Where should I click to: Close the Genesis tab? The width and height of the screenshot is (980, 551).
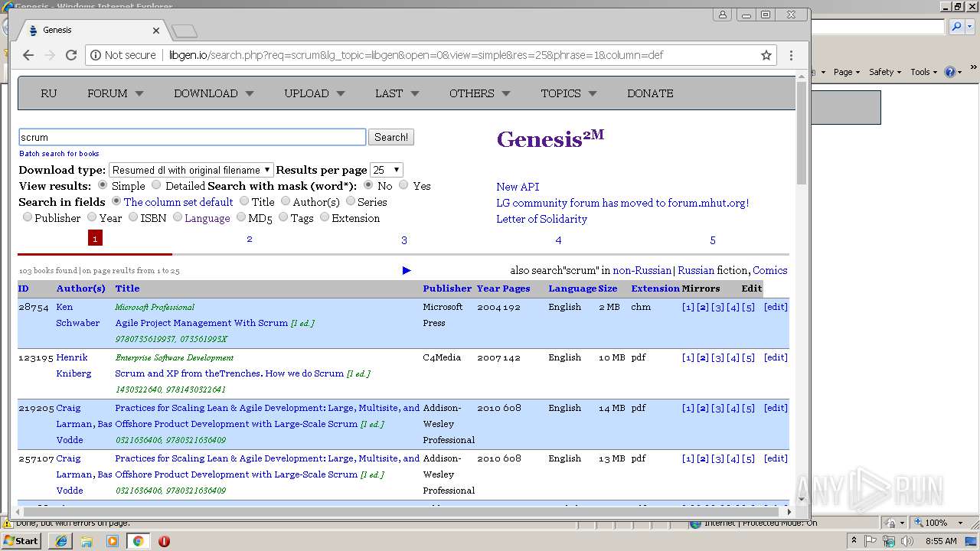(x=156, y=31)
